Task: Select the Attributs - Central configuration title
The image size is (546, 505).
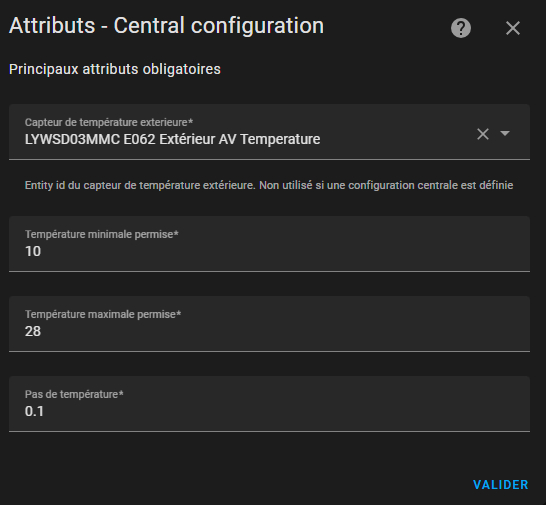Action: [166, 26]
